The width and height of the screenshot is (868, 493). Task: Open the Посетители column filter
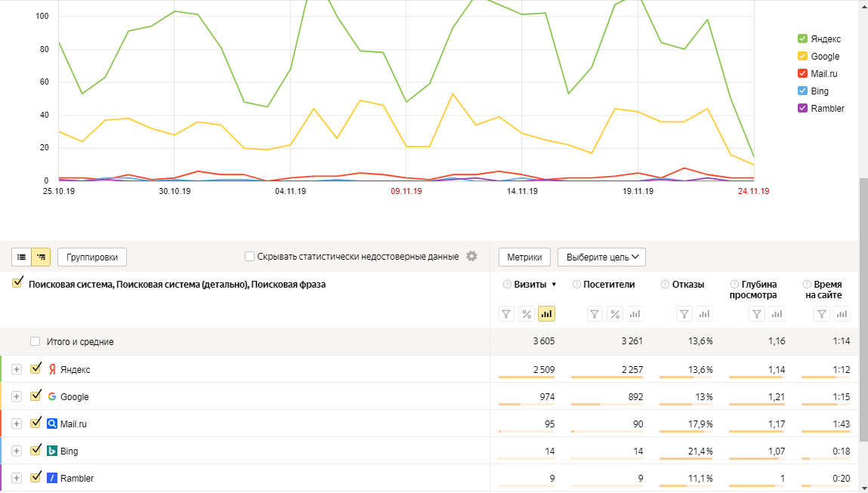point(595,314)
